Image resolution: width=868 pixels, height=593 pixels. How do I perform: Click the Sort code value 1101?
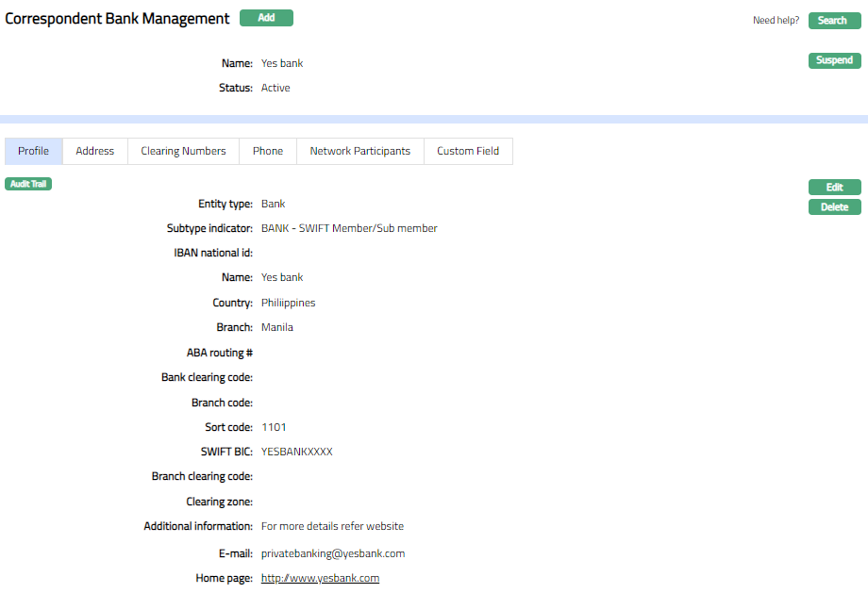(x=274, y=428)
